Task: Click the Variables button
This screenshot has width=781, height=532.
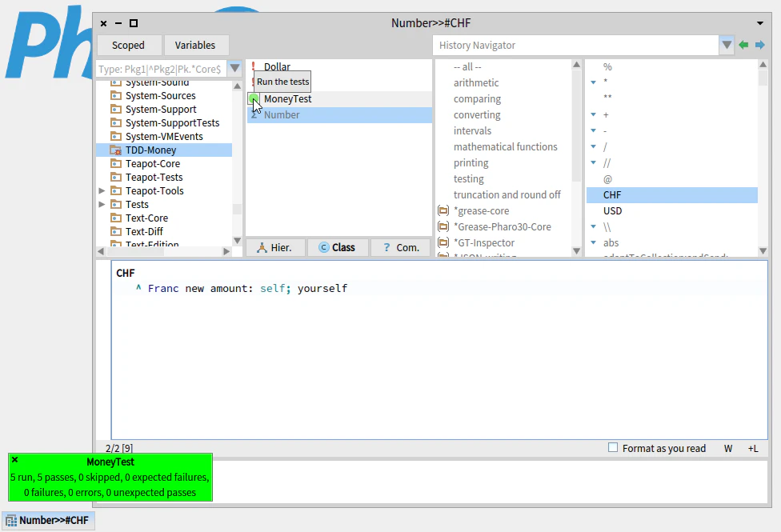Action: click(195, 46)
